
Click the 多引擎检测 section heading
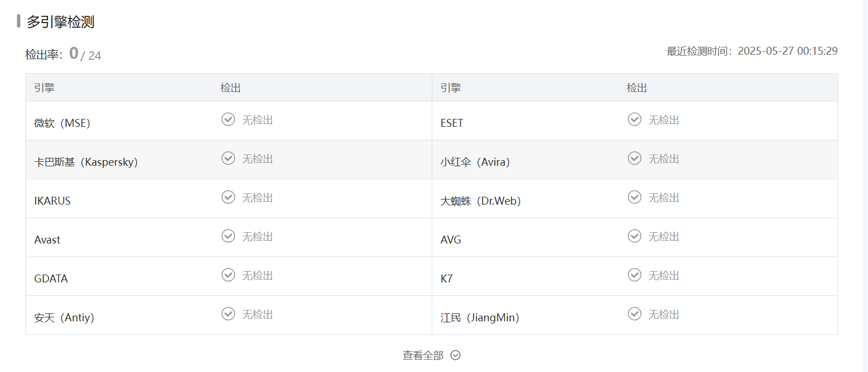(x=60, y=23)
